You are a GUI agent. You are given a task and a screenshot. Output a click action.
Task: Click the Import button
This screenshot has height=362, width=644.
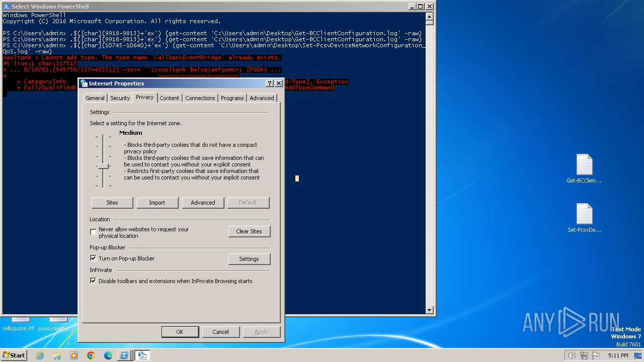[x=157, y=203]
